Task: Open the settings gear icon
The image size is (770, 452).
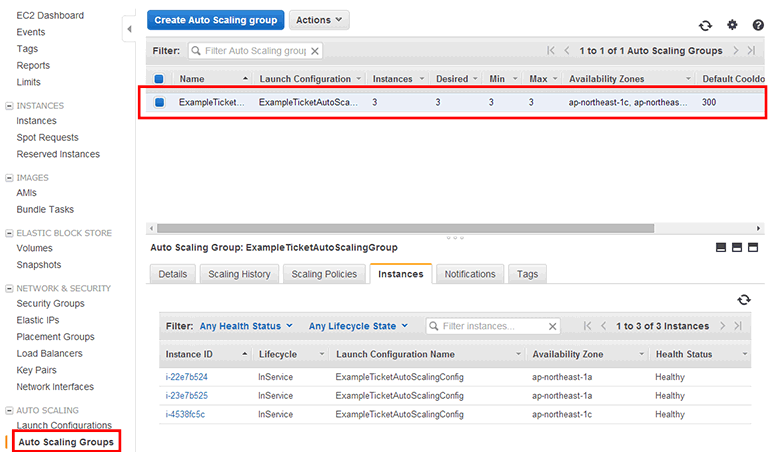Action: (732, 26)
